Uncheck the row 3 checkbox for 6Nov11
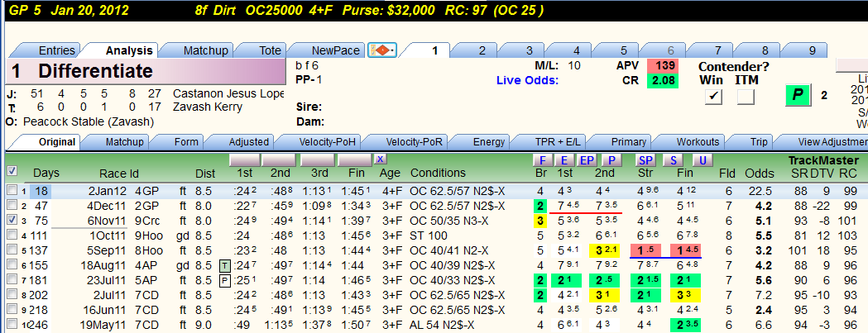Screen dimensions: 868x333 click(x=11, y=221)
